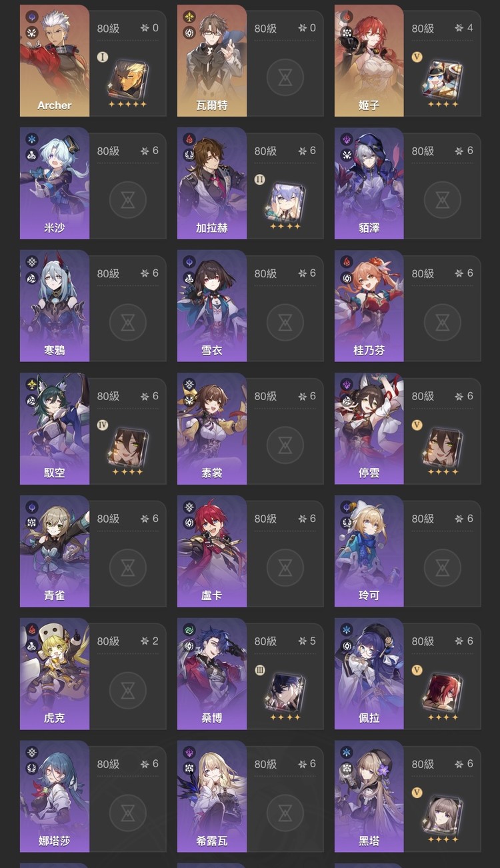Click 姬子's eidolon level 4 indicator

(x=464, y=28)
